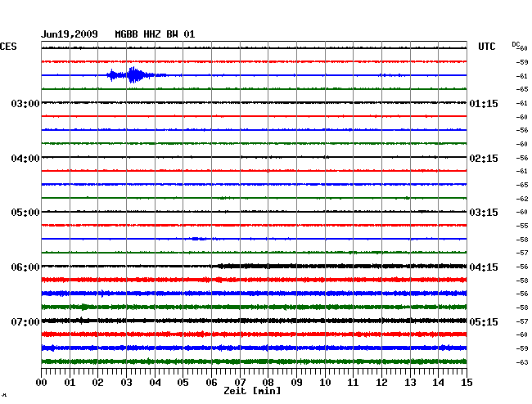Click minute tick label 00
532x404 pixels.
(x=42, y=382)
